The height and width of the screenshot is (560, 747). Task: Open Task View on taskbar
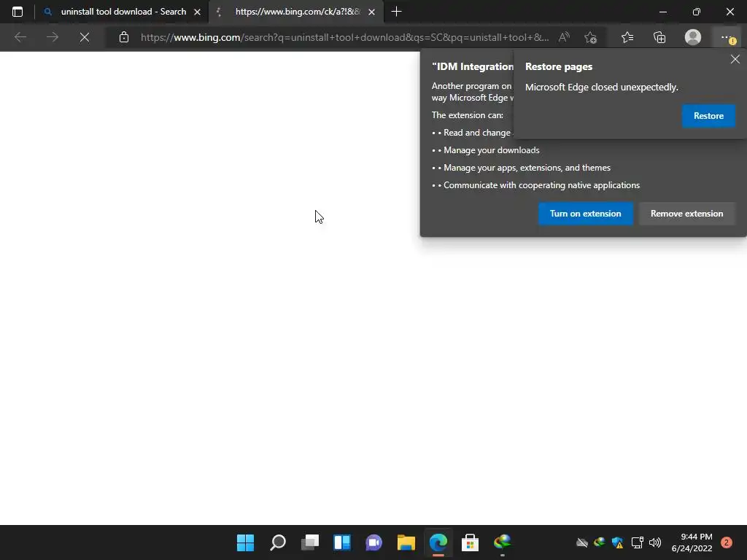[x=309, y=542]
